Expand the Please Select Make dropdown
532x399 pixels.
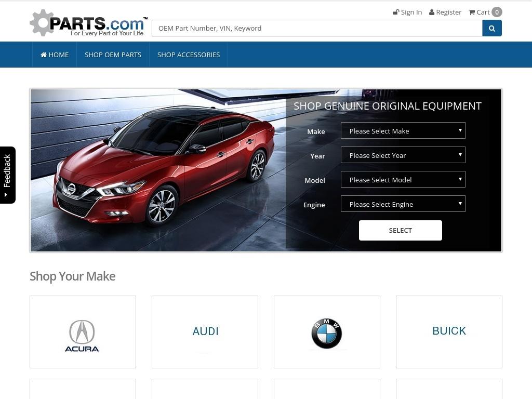click(403, 130)
